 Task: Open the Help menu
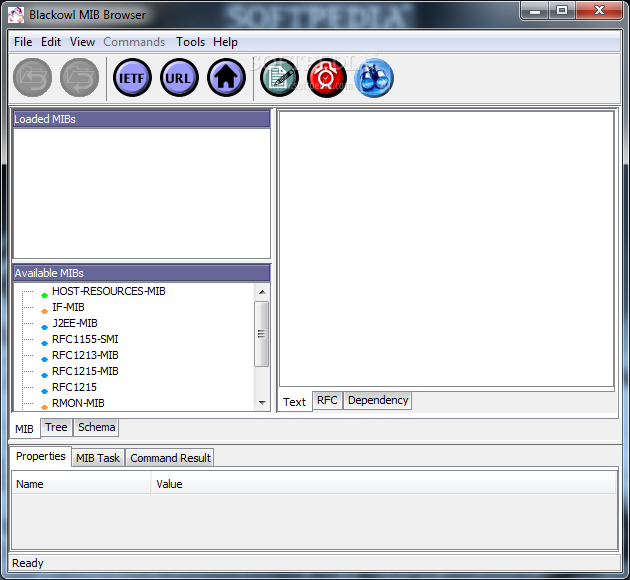coord(225,42)
